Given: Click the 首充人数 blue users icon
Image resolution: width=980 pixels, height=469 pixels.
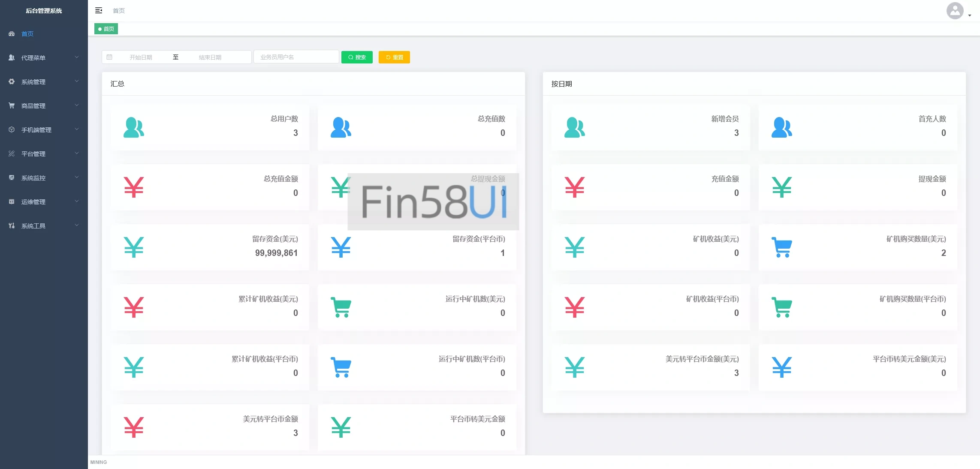Looking at the screenshot, I should coord(781,127).
